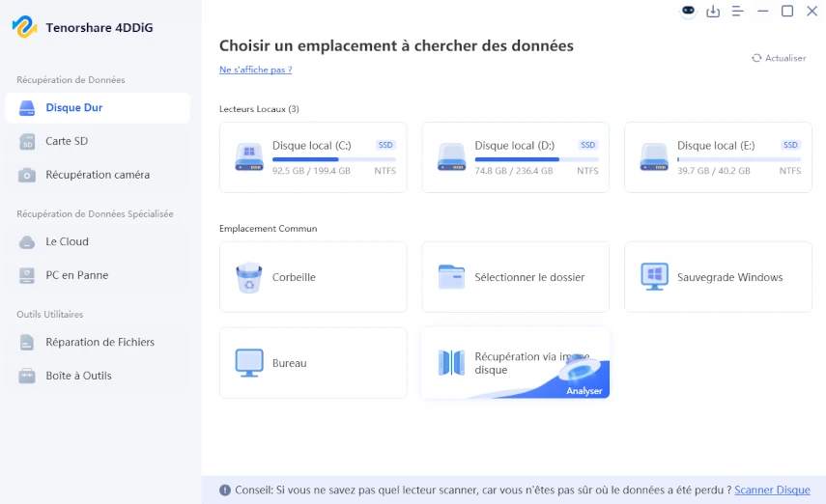
Task: Choose the Corbeille location label
Action: tap(294, 277)
